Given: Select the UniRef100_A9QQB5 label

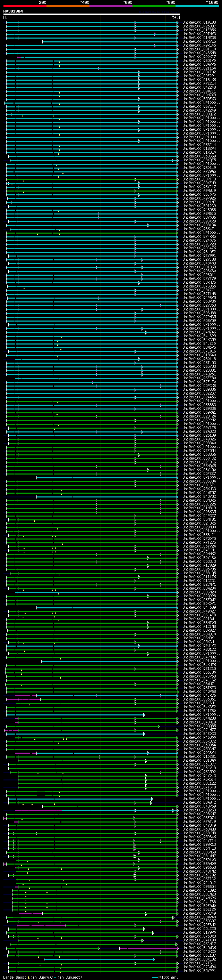Looking at the screenshot, I should [199, 726].
